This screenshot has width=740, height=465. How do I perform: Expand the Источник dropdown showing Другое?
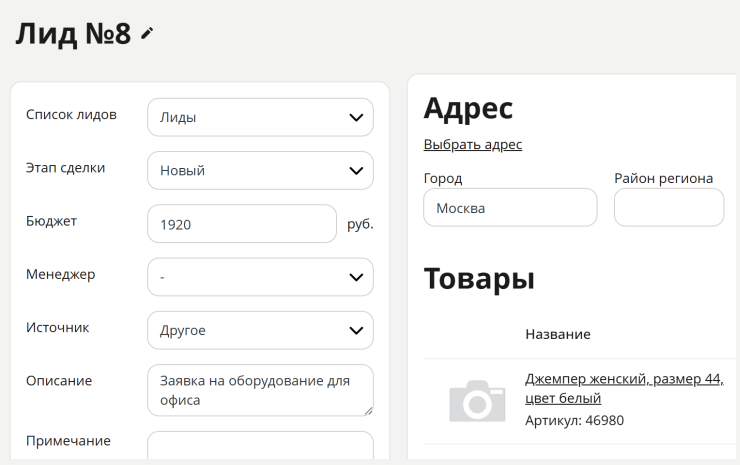click(260, 330)
